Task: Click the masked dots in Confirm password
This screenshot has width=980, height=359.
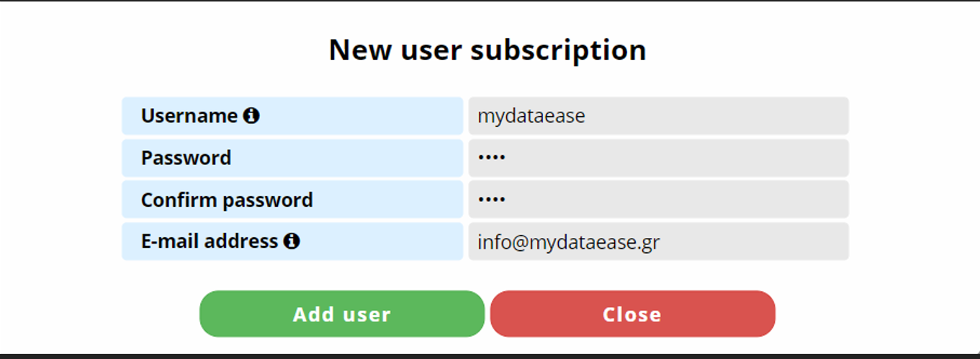Action: pyautogui.click(x=492, y=200)
